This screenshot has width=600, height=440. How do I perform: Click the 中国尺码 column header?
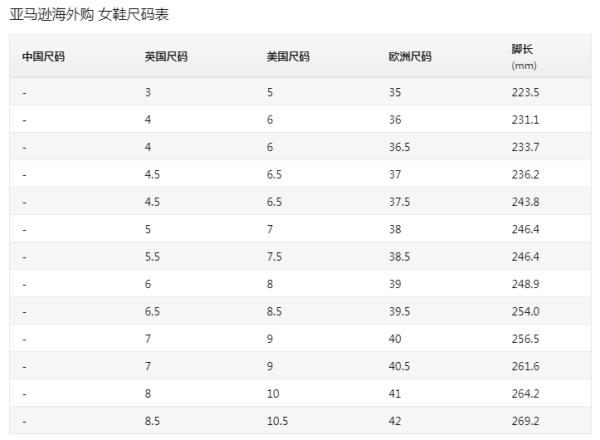(x=43, y=57)
